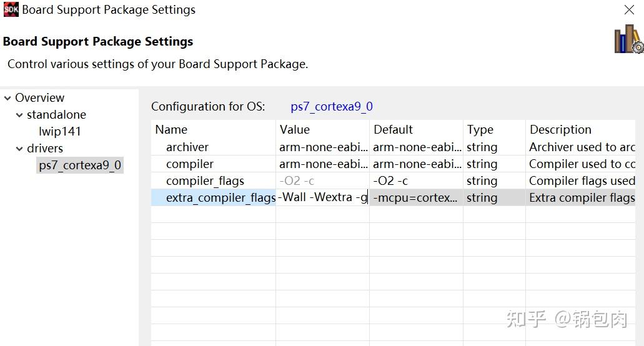Click the books and gear BSP icon

(628, 39)
